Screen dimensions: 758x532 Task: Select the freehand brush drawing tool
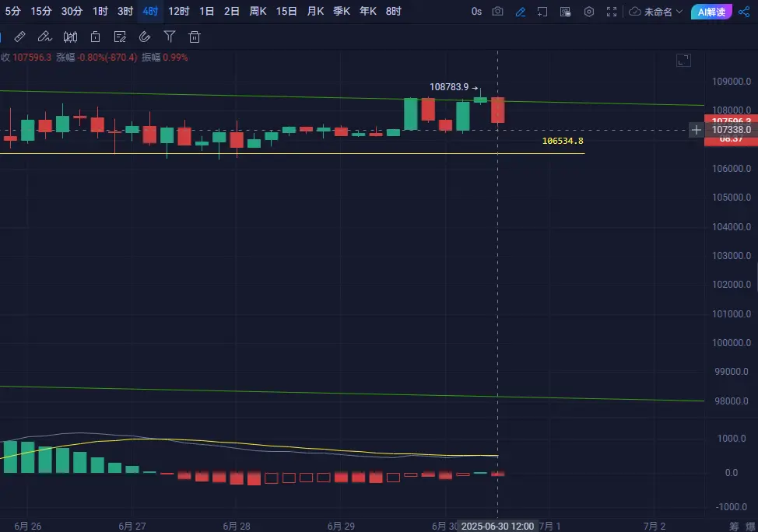point(44,37)
